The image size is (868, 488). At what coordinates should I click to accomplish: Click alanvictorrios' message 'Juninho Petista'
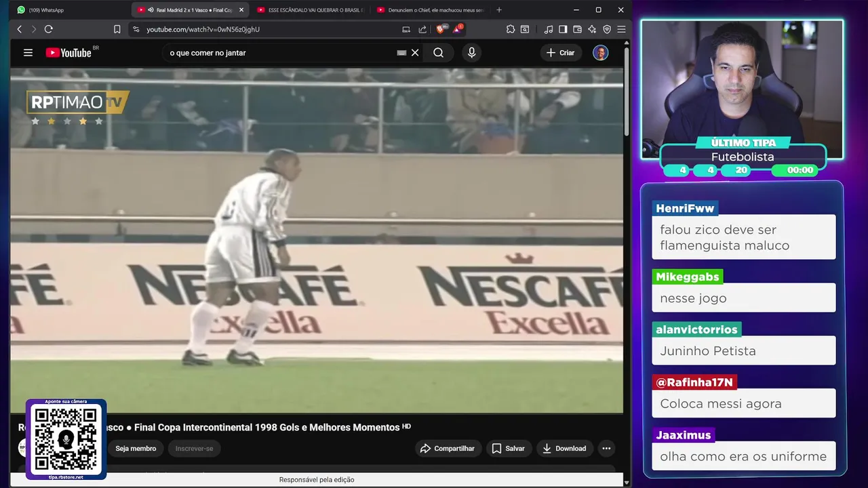[743, 350]
